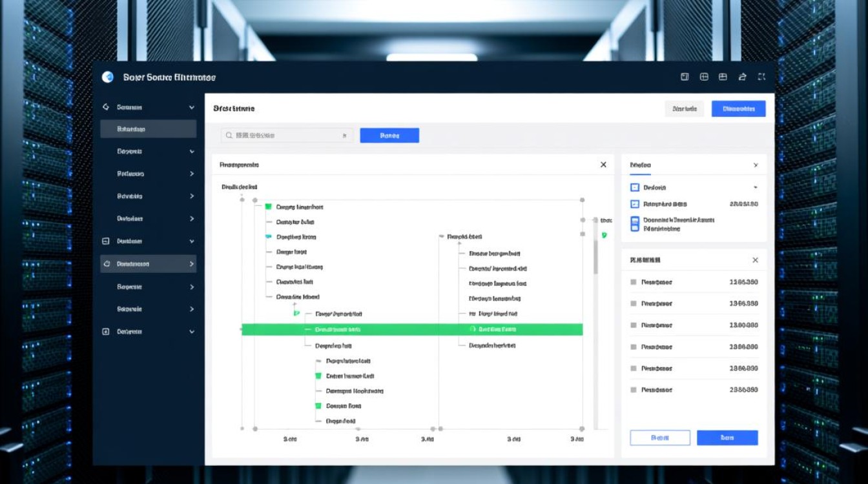868x484 pixels.
Task: Toggle the third gray checkbox in the lower right list
Action: (x=634, y=325)
